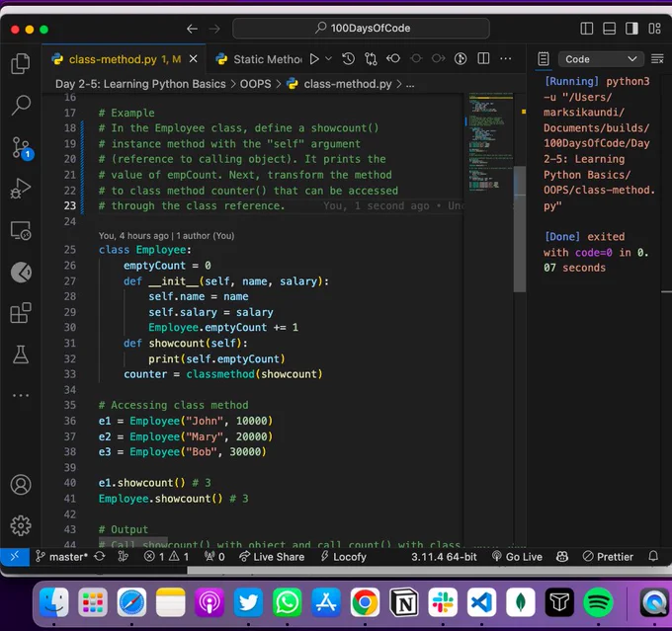Click the master branch in status bar
This screenshot has height=631, width=672.
point(61,557)
